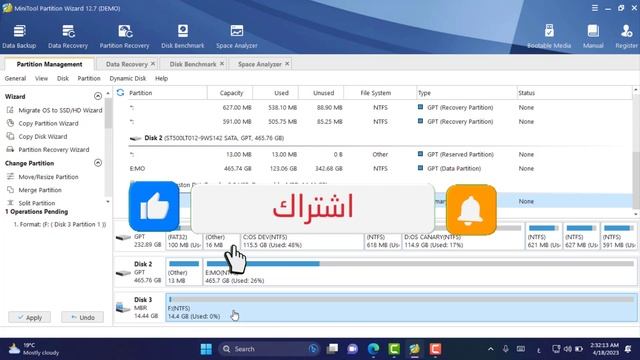Open the hamburger menu in title bar
This screenshot has width=640, height=360.
(x=595, y=8)
